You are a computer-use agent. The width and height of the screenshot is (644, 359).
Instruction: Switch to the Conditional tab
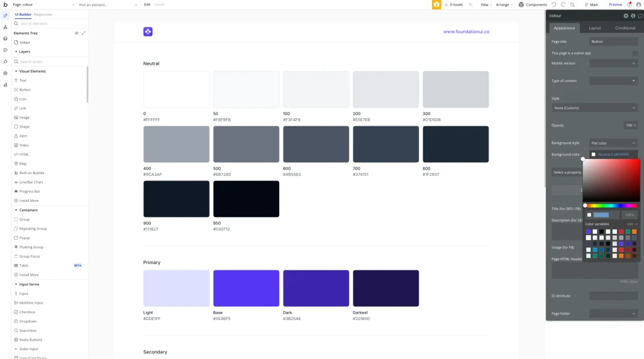click(x=625, y=28)
